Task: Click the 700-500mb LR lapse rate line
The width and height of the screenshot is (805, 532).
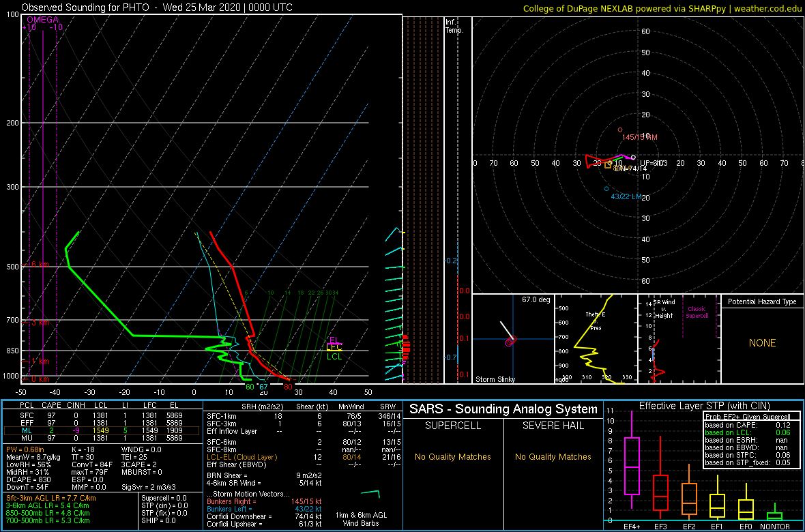Action: [x=48, y=520]
